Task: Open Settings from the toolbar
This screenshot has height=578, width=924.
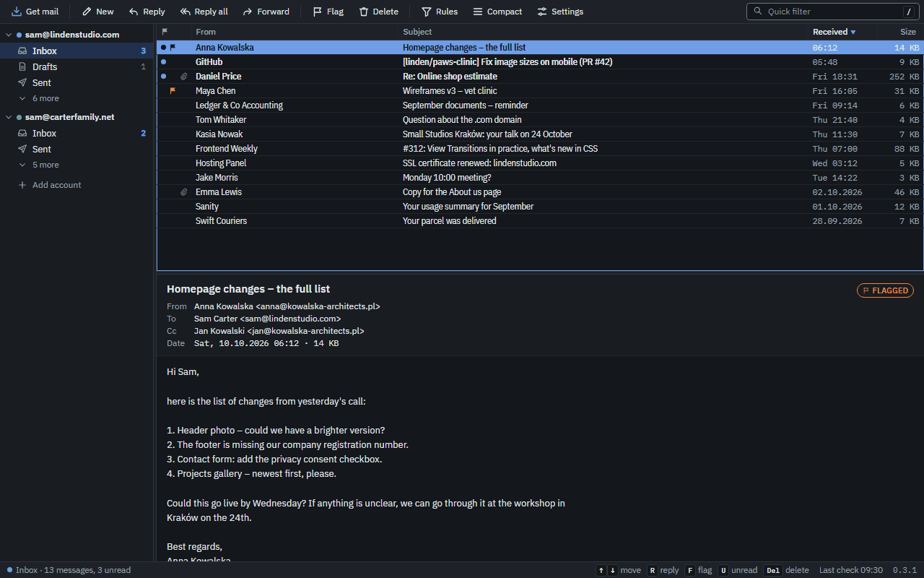Action: (560, 12)
